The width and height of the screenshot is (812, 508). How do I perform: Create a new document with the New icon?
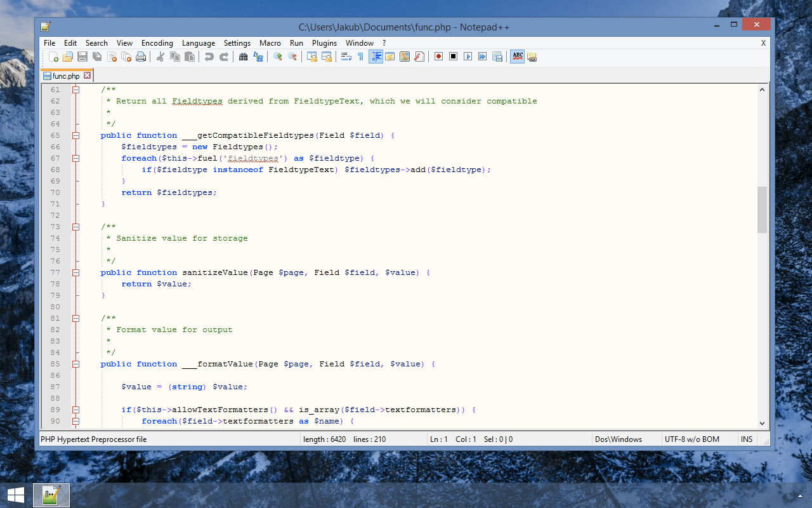tap(53, 57)
